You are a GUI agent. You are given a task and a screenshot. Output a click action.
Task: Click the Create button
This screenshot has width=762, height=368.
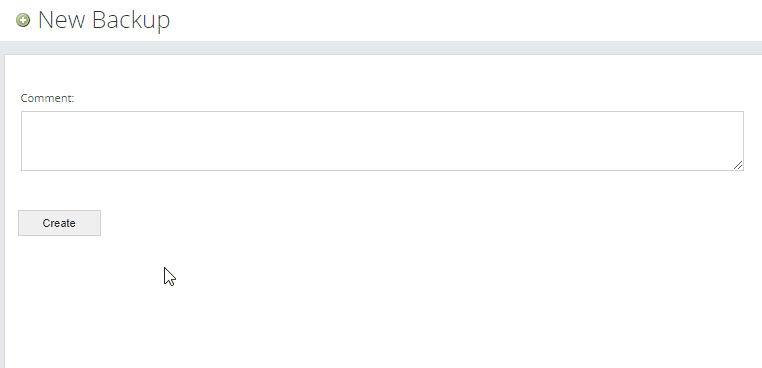click(59, 223)
